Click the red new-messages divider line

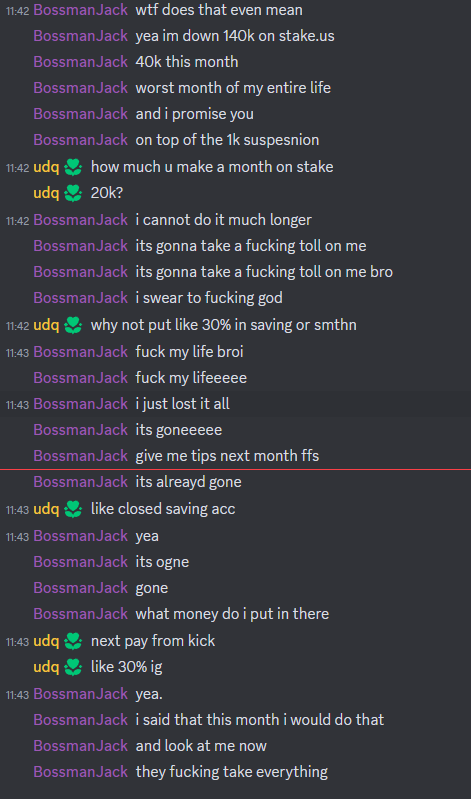(236, 469)
